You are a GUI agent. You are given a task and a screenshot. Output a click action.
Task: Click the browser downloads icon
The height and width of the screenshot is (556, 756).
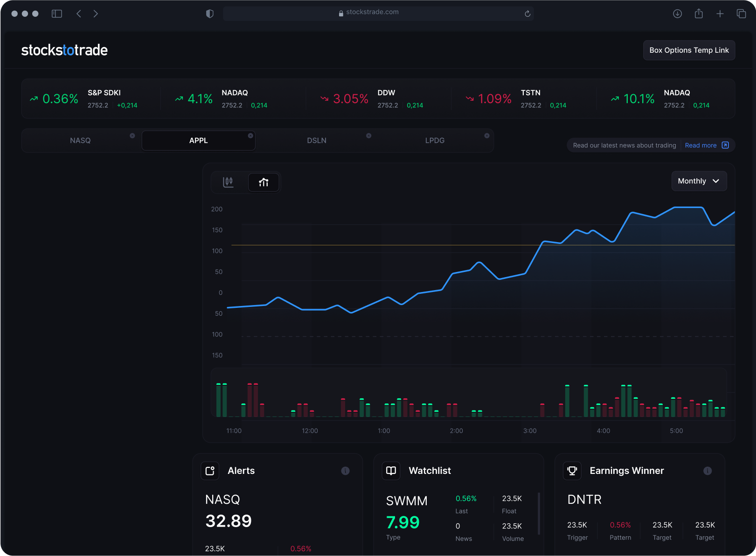point(677,14)
